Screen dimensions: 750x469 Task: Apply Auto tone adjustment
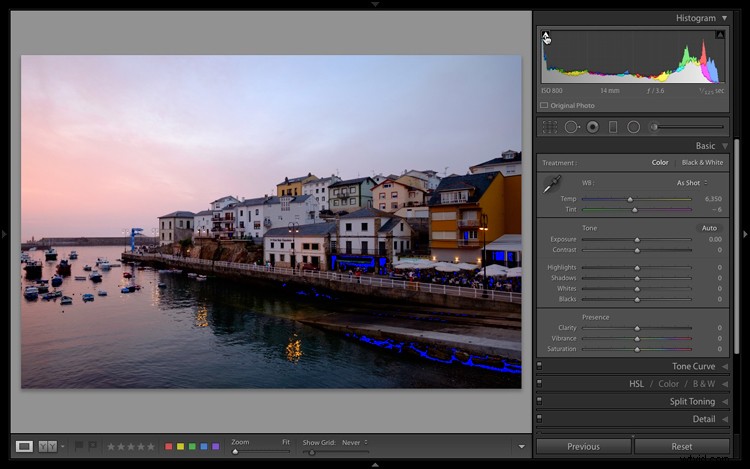pos(709,228)
